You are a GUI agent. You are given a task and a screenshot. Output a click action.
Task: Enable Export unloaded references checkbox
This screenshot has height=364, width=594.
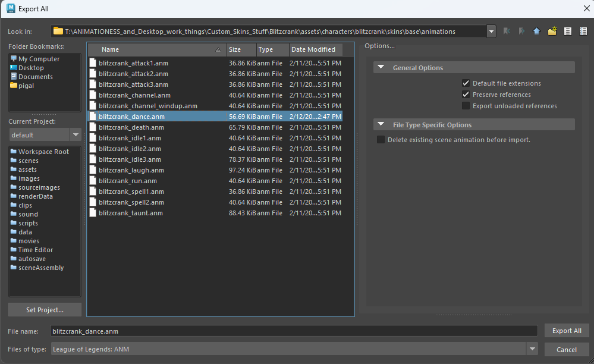coord(466,106)
